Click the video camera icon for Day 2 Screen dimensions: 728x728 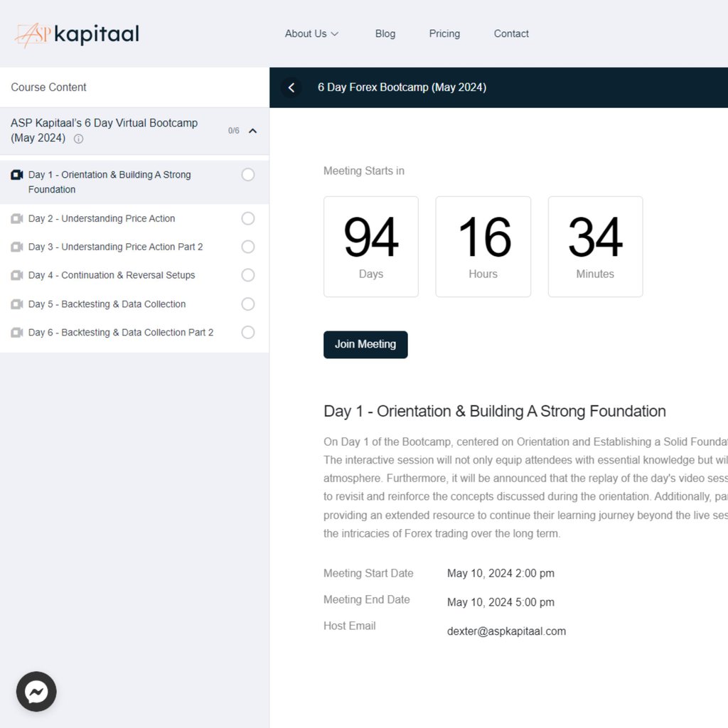coord(17,218)
